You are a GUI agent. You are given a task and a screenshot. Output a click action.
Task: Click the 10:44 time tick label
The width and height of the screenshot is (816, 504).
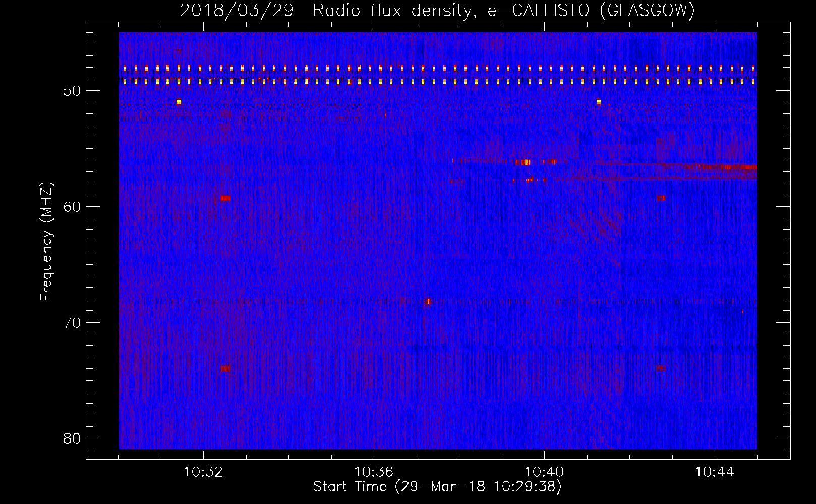(715, 472)
